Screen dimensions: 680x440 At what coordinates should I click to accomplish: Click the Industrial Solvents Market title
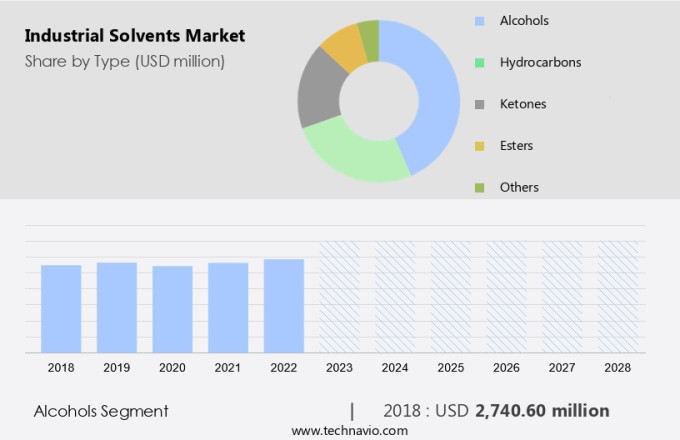click(134, 36)
